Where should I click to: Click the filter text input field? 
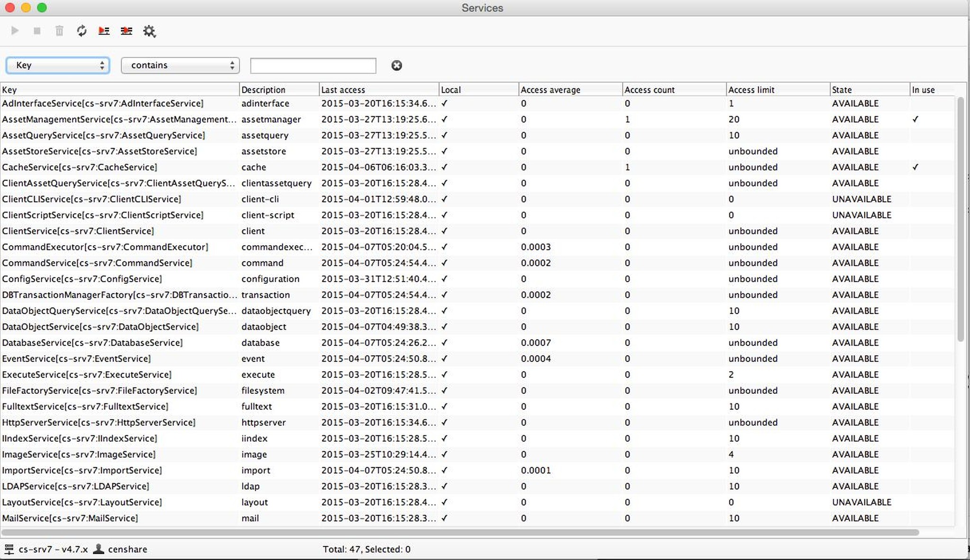point(313,65)
